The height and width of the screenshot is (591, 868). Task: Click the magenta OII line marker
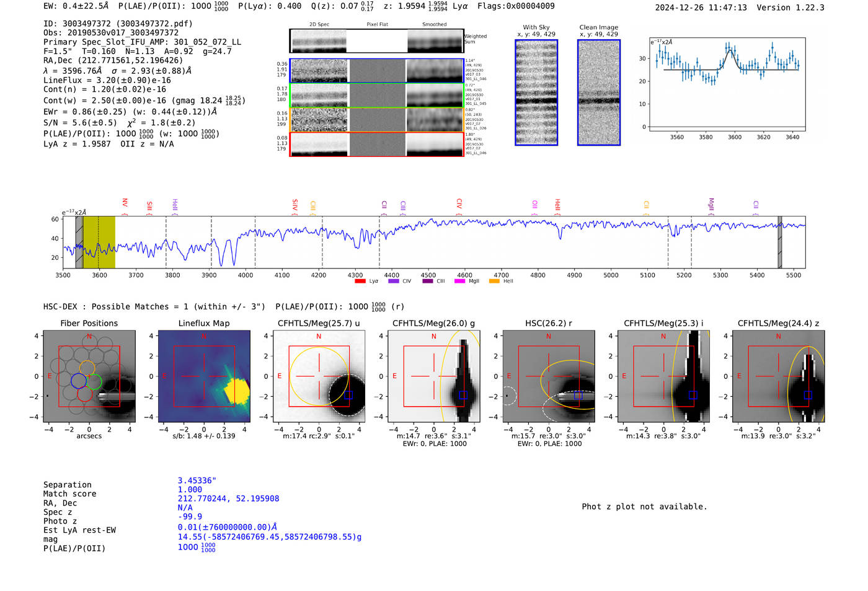535,207
